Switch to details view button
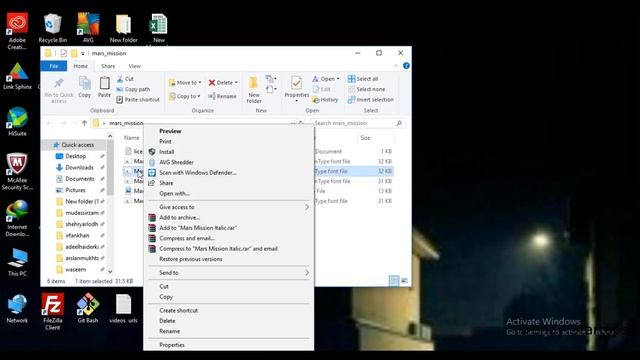 tap(394, 280)
